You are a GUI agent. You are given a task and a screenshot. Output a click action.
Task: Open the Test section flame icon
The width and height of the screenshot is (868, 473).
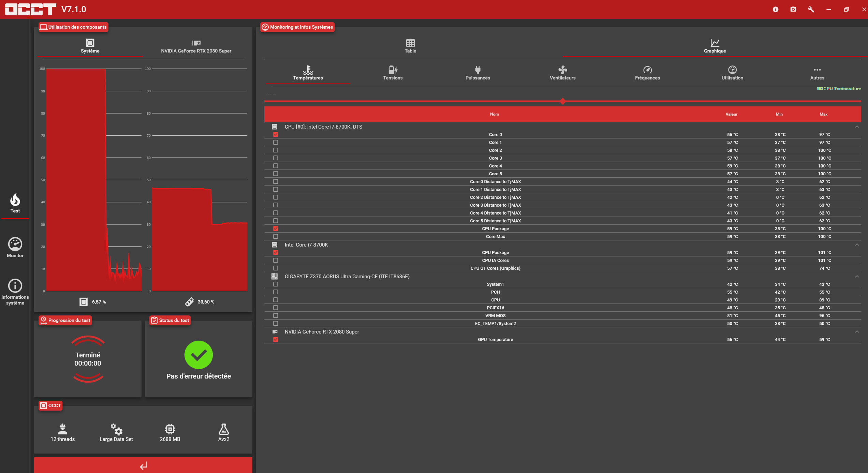coord(15,200)
